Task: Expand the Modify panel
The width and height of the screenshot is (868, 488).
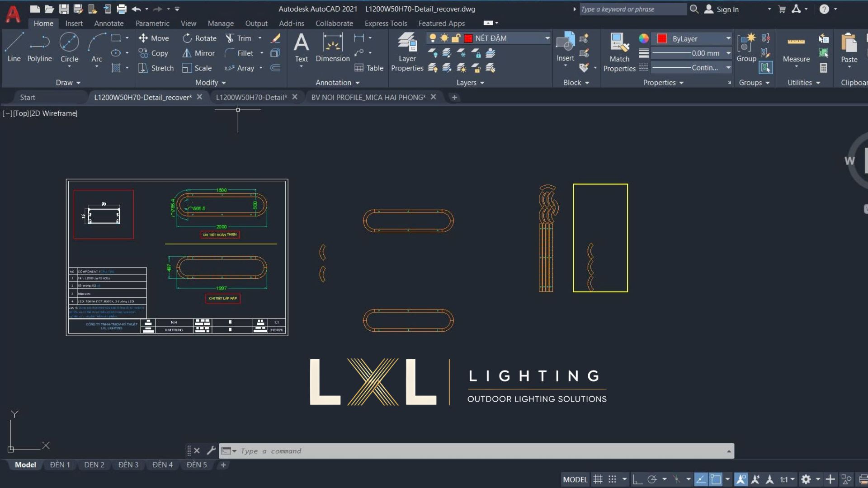Action: pos(210,83)
